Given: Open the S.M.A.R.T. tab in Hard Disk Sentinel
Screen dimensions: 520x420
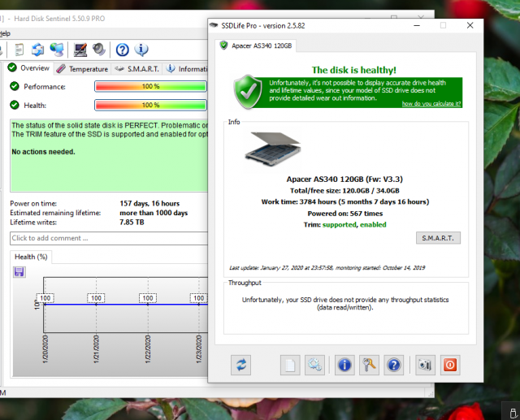Looking at the screenshot, I should [x=138, y=69].
